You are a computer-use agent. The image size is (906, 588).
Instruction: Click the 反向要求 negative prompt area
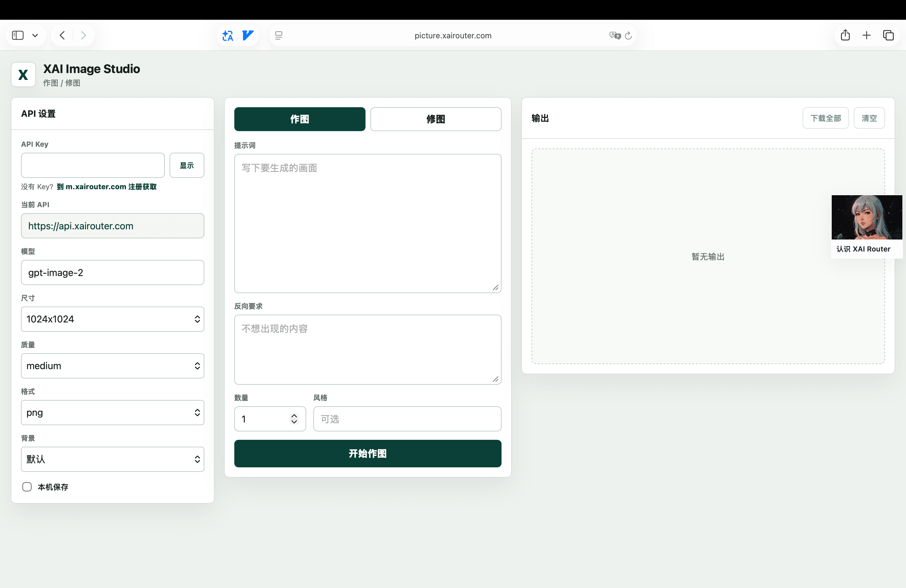tap(368, 349)
